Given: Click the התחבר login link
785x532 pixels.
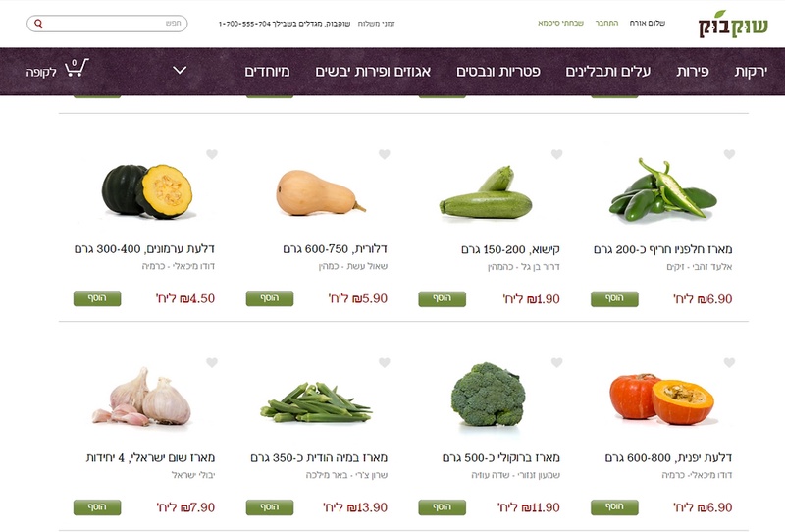Looking at the screenshot, I should click(606, 23).
